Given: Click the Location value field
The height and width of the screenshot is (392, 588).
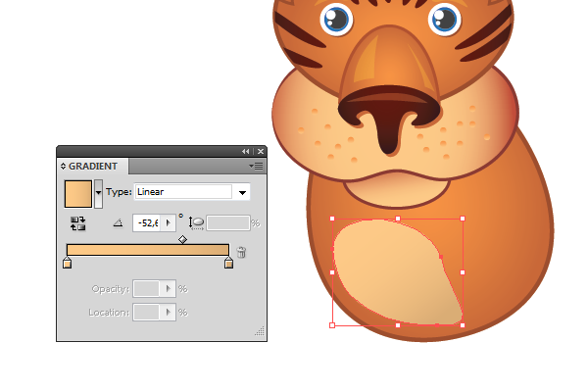Looking at the screenshot, I should [x=147, y=313].
